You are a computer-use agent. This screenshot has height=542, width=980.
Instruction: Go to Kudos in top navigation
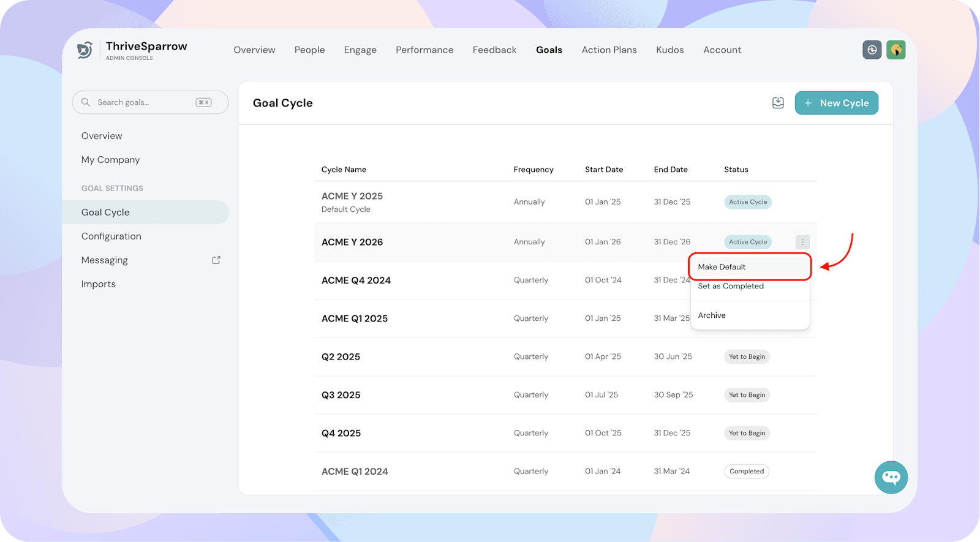point(669,50)
